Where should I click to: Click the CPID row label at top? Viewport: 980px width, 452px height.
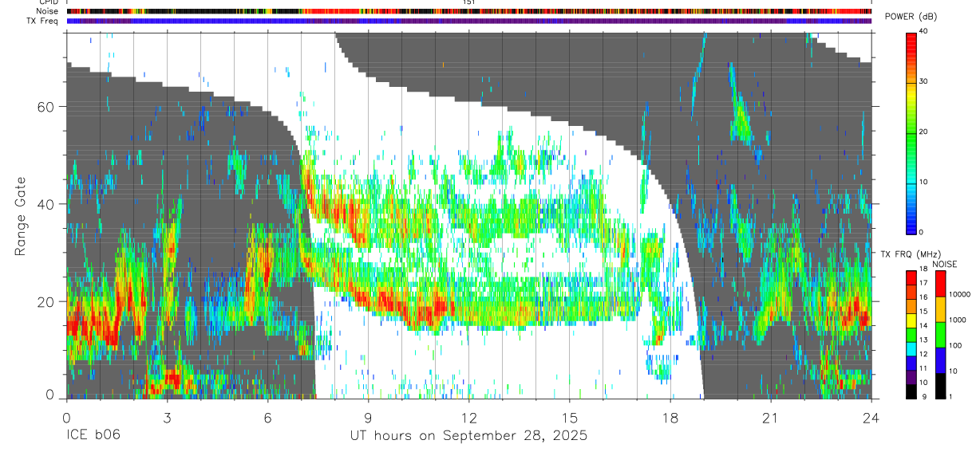49,2
